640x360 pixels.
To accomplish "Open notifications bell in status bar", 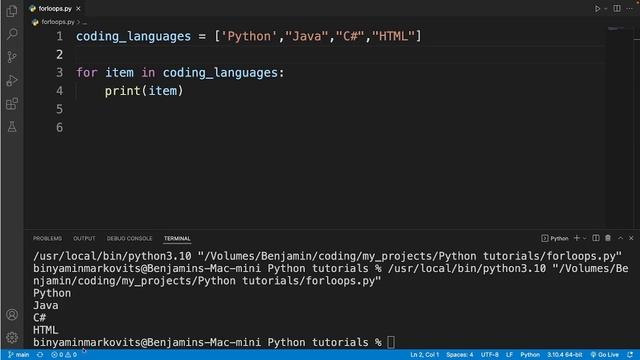I will [630, 355].
